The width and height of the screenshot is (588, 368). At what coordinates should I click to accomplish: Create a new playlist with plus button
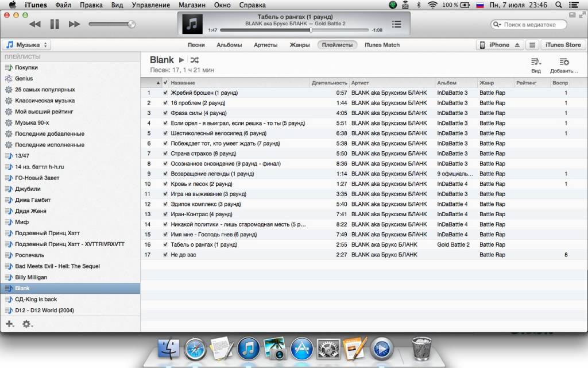click(x=10, y=324)
